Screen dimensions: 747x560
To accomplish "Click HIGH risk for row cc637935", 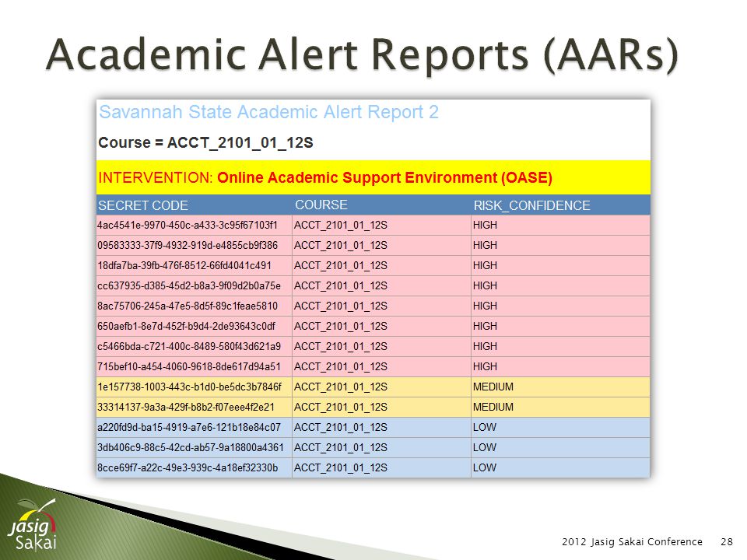I will [485, 285].
